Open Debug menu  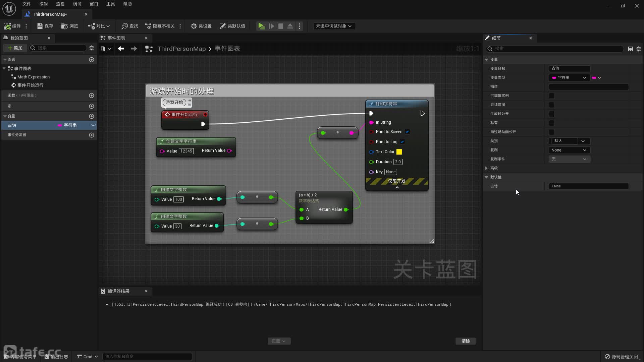tap(77, 4)
